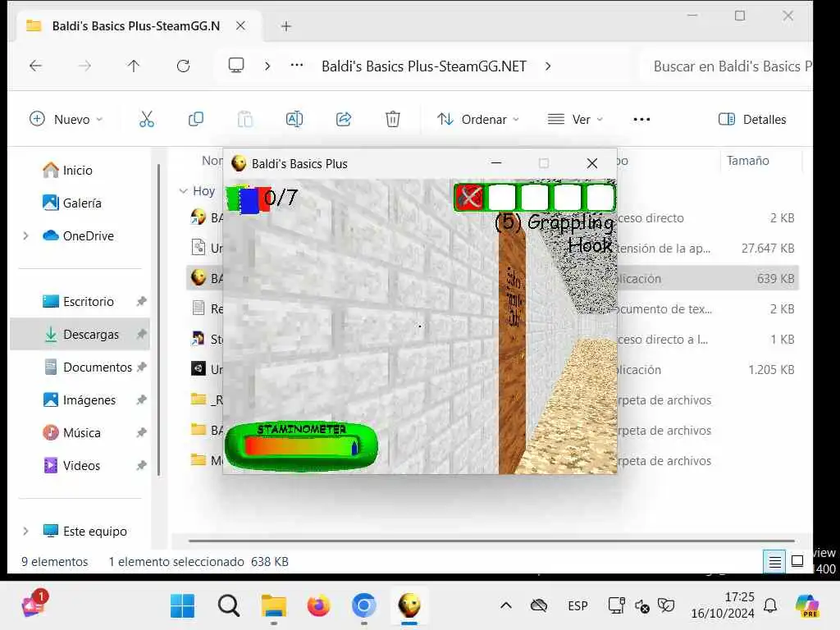
Task: Open taskbar Search magnifier
Action: coord(228,606)
